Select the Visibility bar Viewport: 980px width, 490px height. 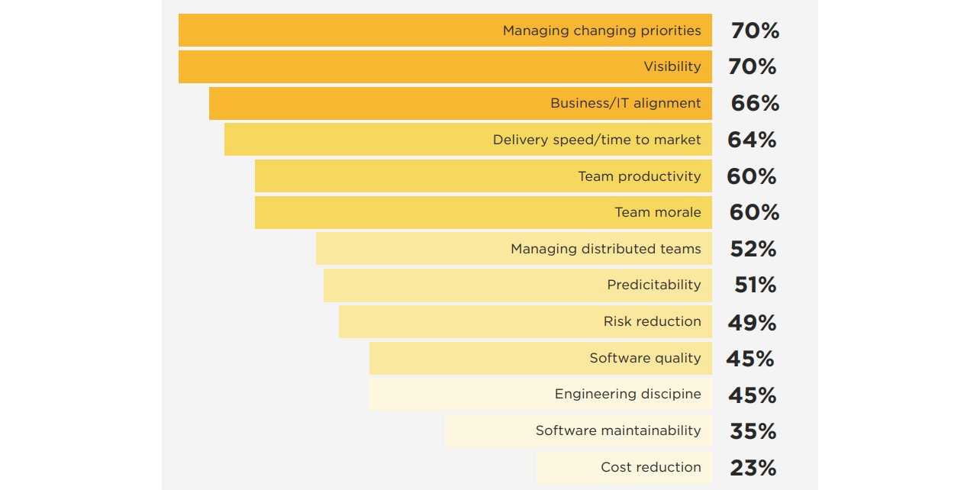pyautogui.click(x=445, y=66)
